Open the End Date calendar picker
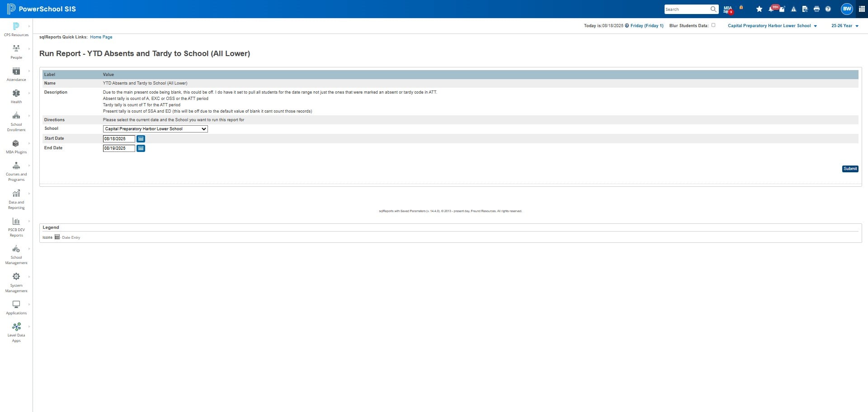The width and height of the screenshot is (868, 412). pyautogui.click(x=141, y=148)
